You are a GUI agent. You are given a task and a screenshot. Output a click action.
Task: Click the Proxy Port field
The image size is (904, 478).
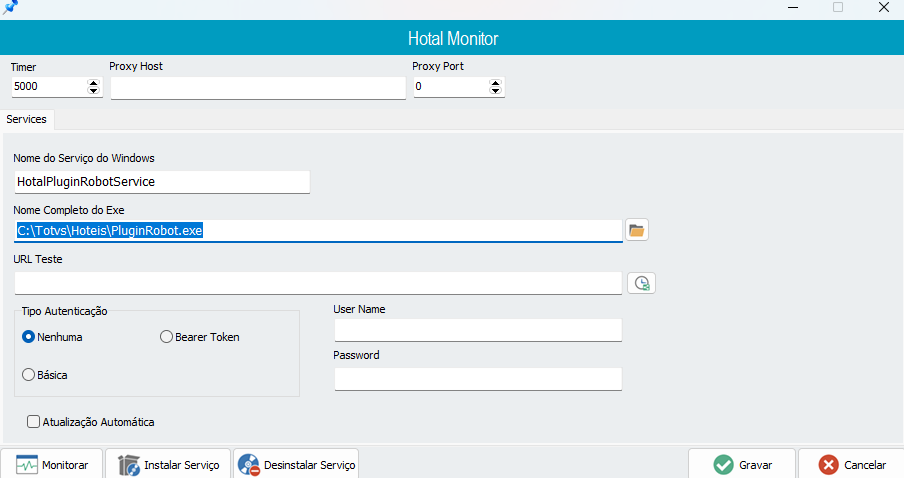click(451, 86)
